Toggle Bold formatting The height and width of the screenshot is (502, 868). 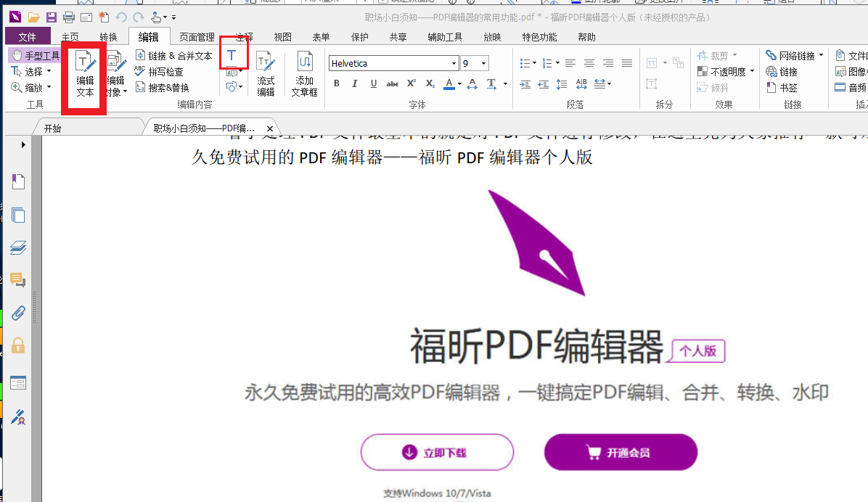click(x=337, y=83)
